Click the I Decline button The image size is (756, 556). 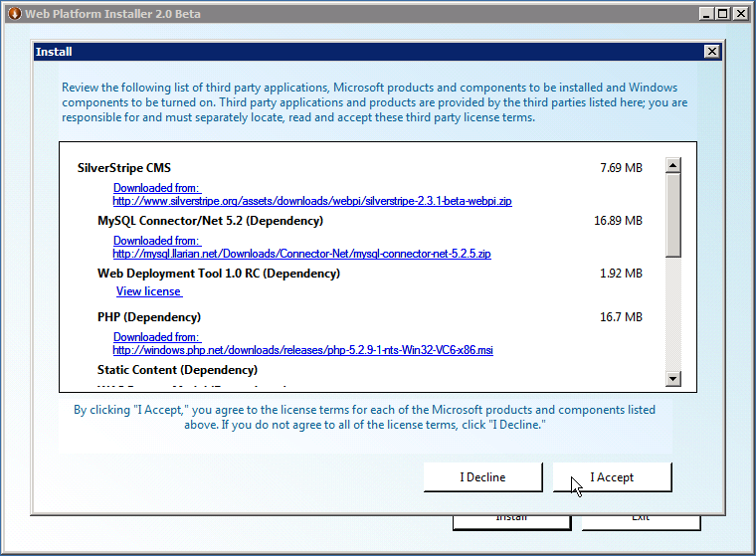(x=482, y=476)
